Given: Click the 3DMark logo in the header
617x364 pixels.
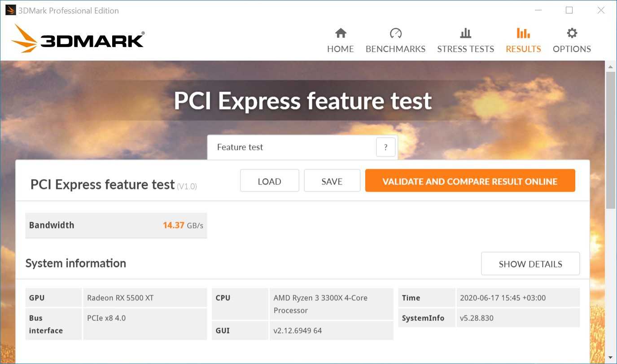Looking at the screenshot, I should [x=78, y=39].
